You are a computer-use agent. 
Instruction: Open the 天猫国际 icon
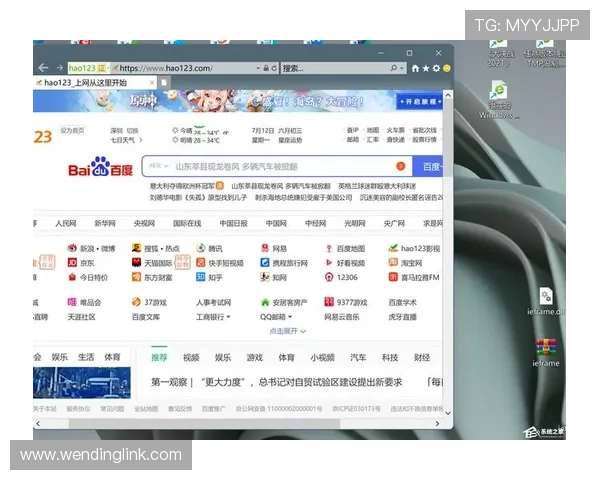click(136, 263)
